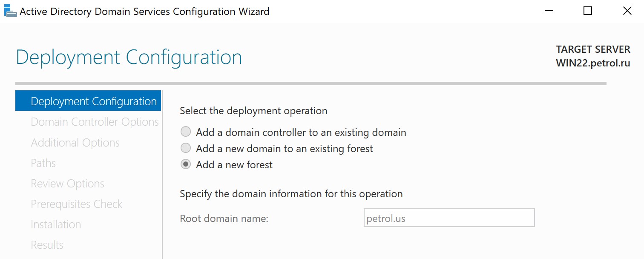Click the window title text
644x259 pixels.
click(x=144, y=12)
